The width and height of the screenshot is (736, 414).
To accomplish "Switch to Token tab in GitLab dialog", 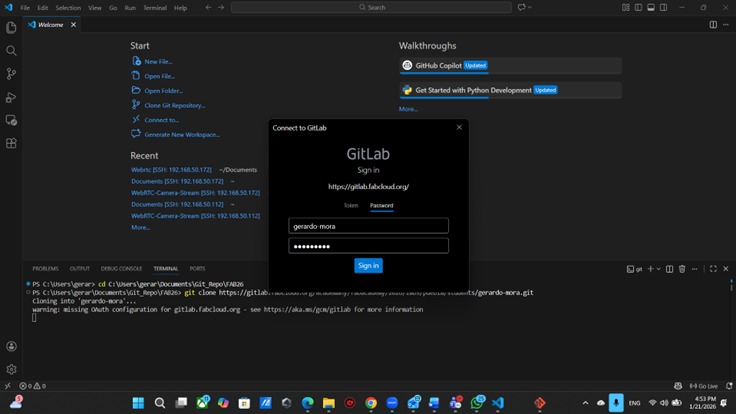I will 351,206.
